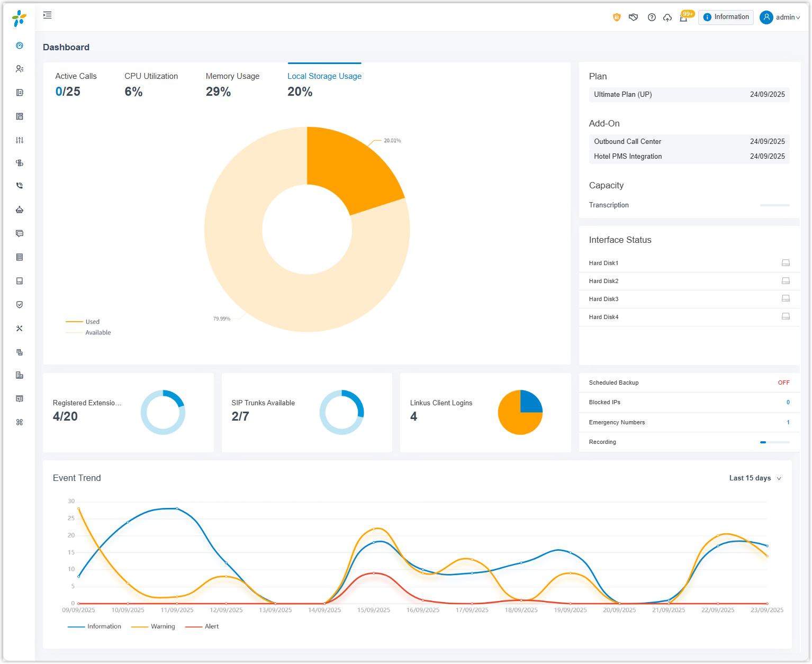Click the Recording usage progress bar
The height and width of the screenshot is (664, 812).
click(774, 442)
